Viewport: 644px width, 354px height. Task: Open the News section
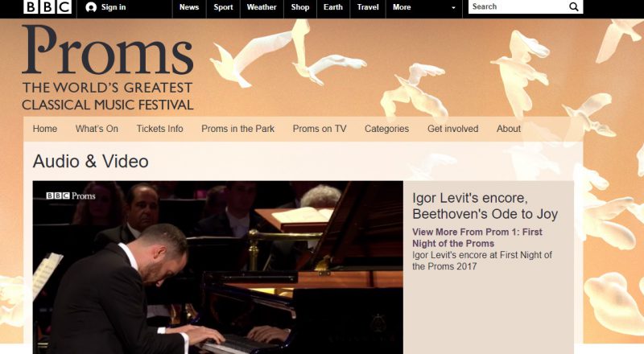pyautogui.click(x=189, y=7)
